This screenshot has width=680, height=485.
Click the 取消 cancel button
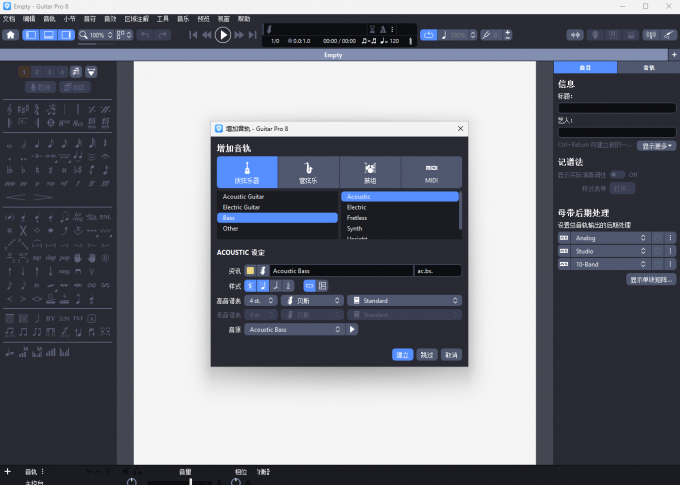click(452, 354)
